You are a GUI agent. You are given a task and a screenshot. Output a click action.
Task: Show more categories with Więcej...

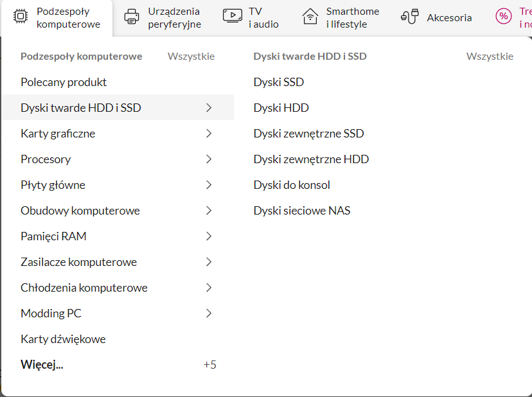click(42, 365)
